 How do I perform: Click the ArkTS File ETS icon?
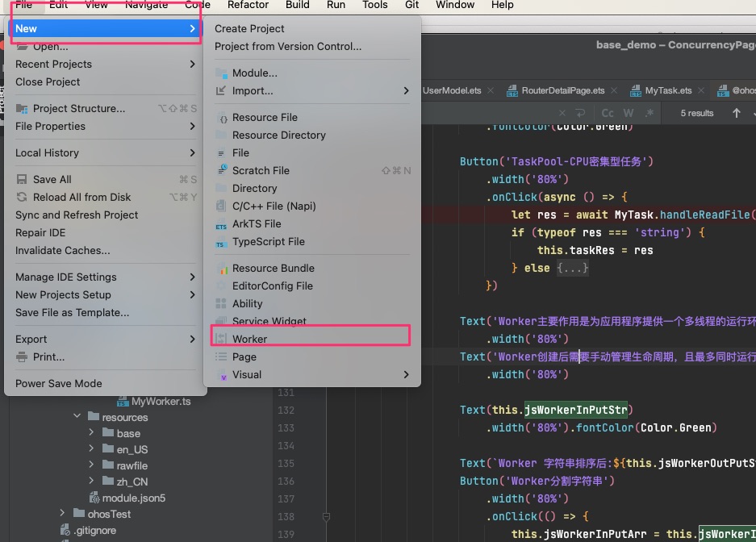click(x=222, y=224)
